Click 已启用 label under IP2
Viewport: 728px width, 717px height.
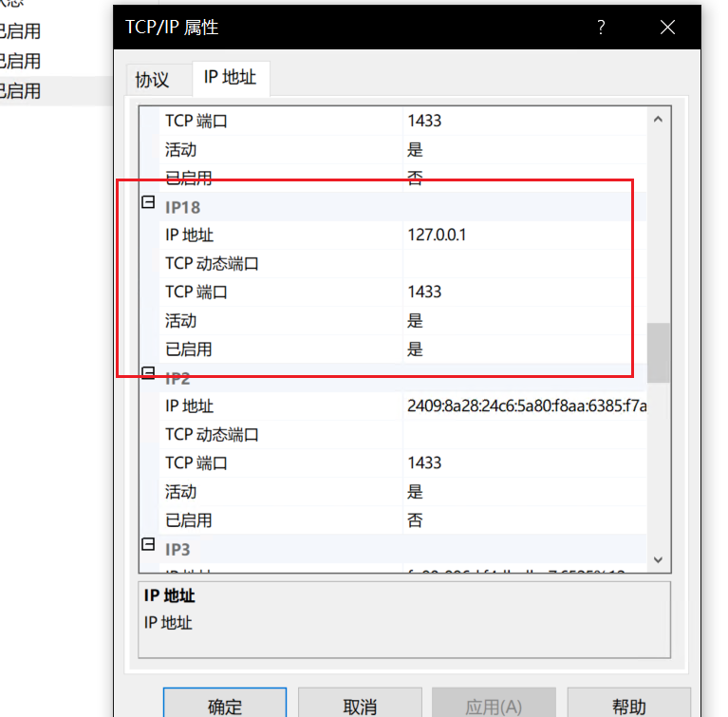[x=189, y=520]
